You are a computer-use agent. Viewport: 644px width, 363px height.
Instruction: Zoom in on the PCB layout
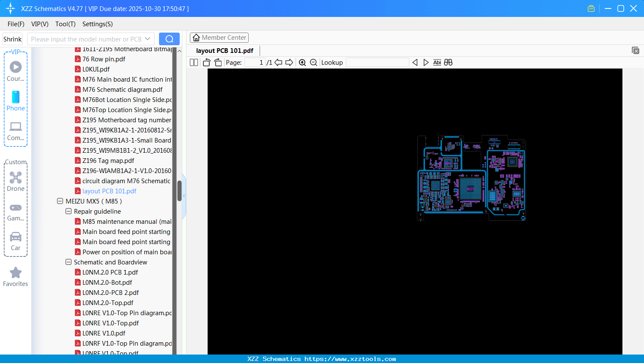point(302,62)
